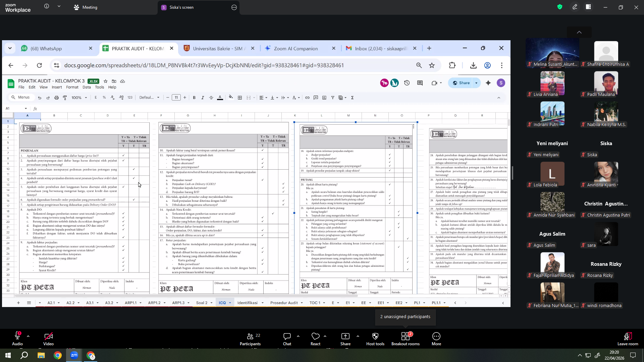Decrease decimal places
The width and height of the screenshot is (644, 362).
[113, 98]
